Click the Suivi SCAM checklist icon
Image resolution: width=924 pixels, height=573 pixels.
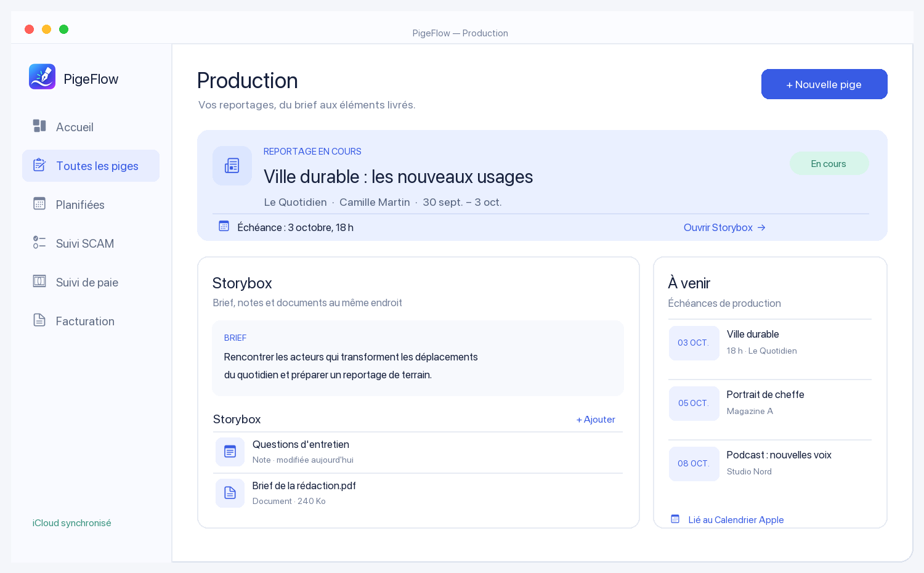tap(39, 243)
